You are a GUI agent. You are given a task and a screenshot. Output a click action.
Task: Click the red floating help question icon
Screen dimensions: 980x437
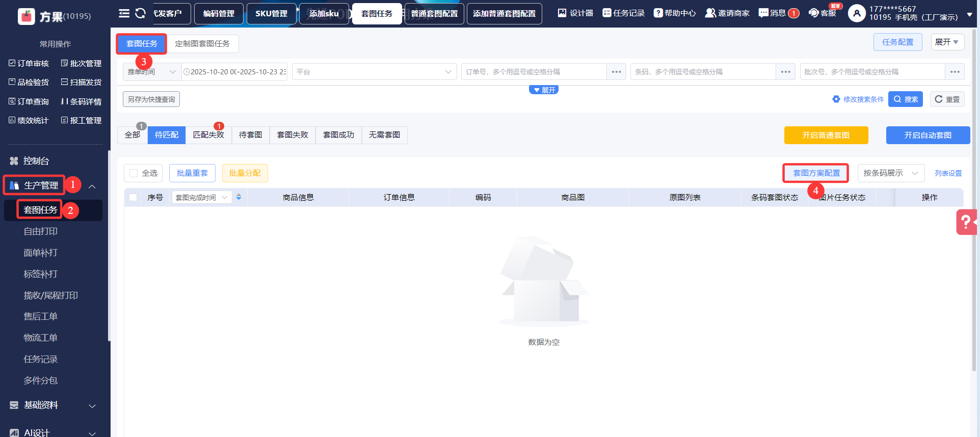click(x=966, y=222)
